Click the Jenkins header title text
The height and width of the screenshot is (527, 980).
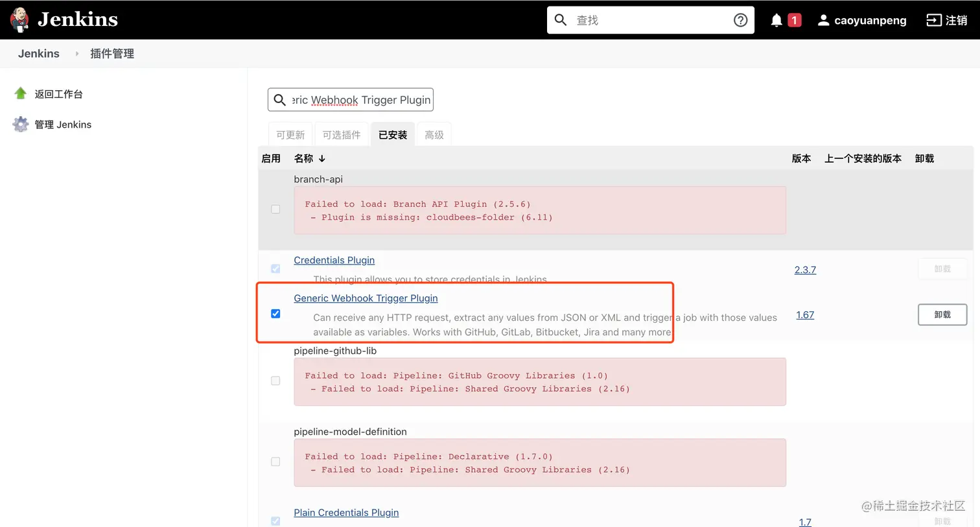coord(78,19)
